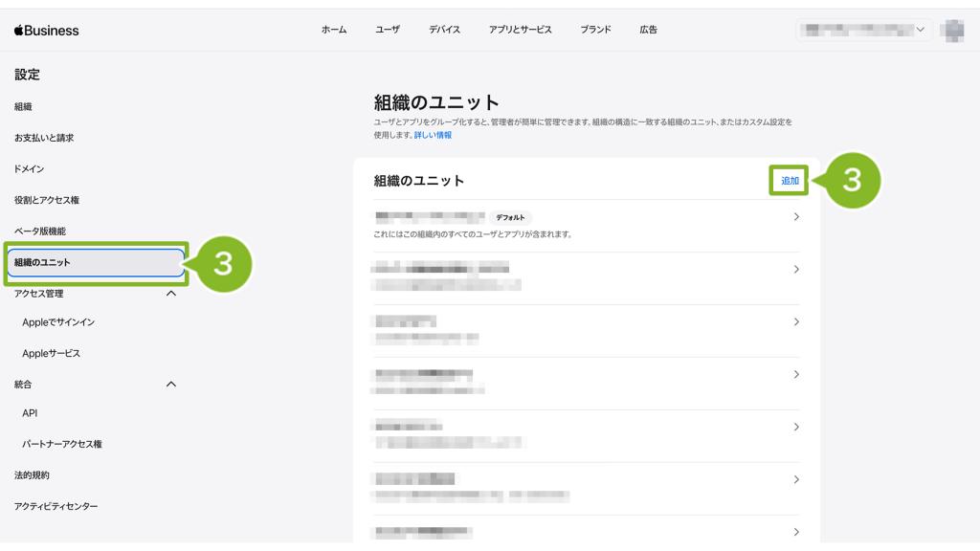The image size is (980, 551).
Task: Open アクティビティセンター in the sidebar
Action: tap(56, 506)
